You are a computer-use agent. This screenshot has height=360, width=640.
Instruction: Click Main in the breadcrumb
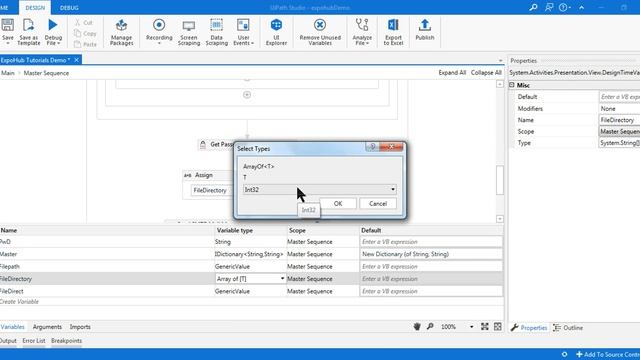tap(8, 73)
